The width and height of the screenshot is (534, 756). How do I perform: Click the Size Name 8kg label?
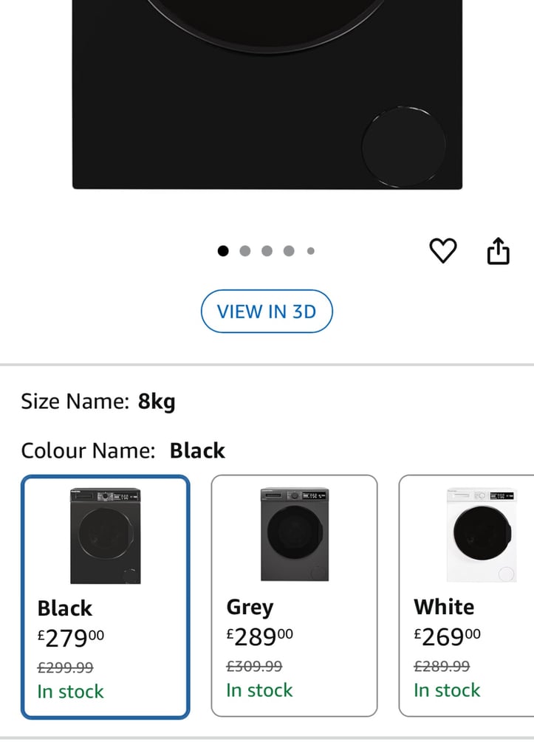coord(98,401)
